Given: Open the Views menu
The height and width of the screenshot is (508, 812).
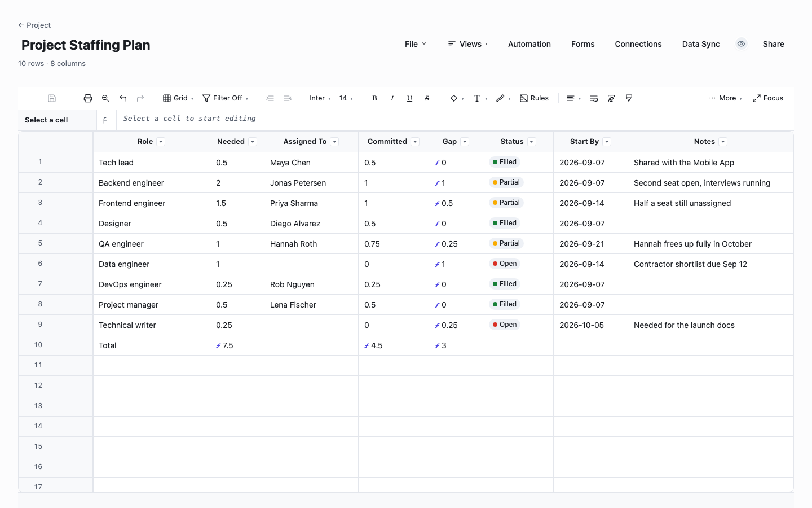Looking at the screenshot, I should (467, 44).
